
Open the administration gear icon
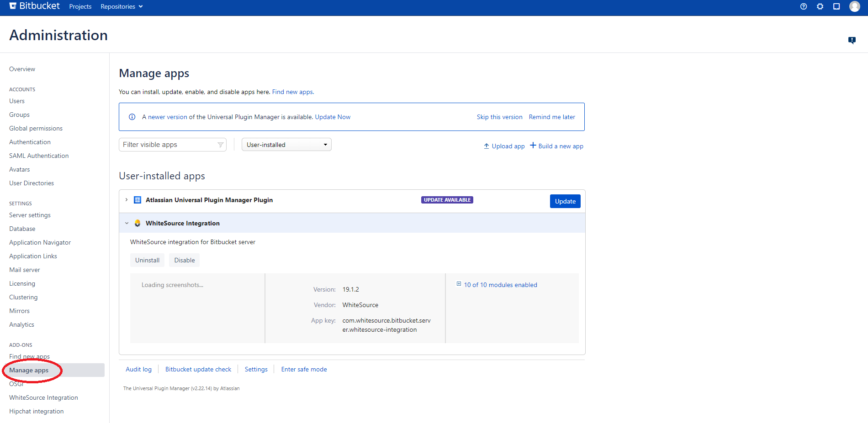pyautogui.click(x=820, y=6)
